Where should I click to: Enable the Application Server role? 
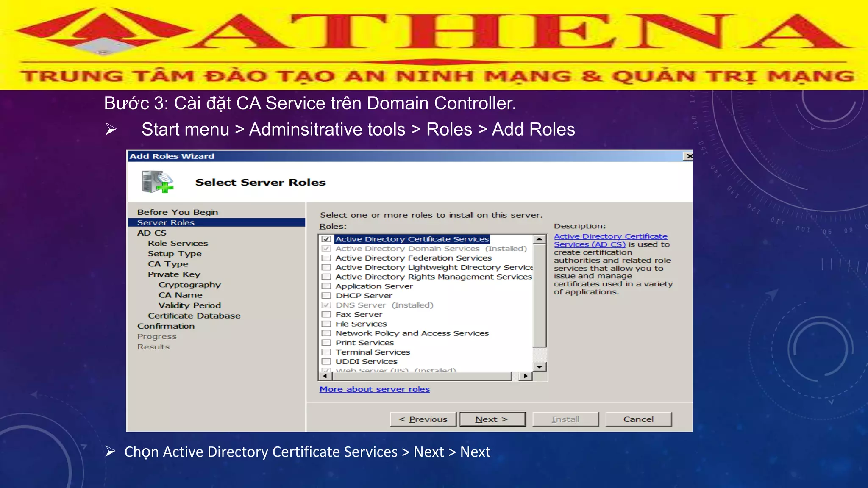(x=326, y=286)
